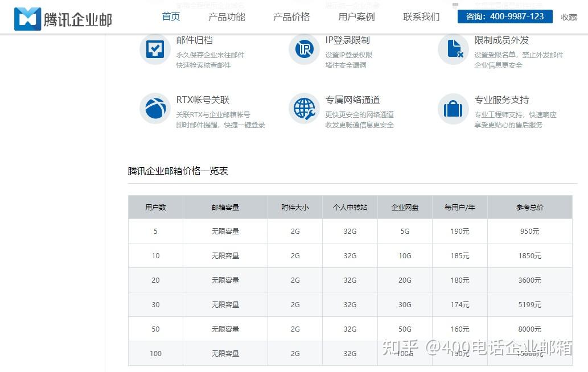588x372 pixels.
Task: Select 用户案例 in the top menu
Action: 356,17
